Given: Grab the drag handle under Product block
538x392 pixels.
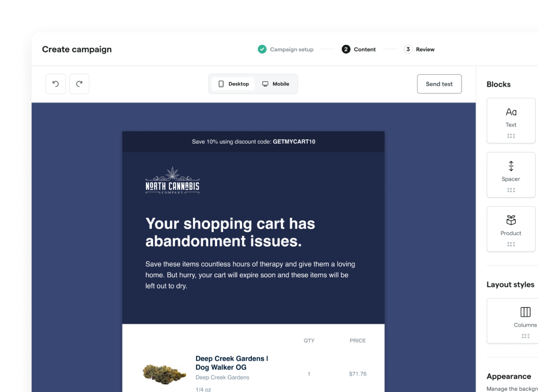Looking at the screenshot, I should coord(511,244).
